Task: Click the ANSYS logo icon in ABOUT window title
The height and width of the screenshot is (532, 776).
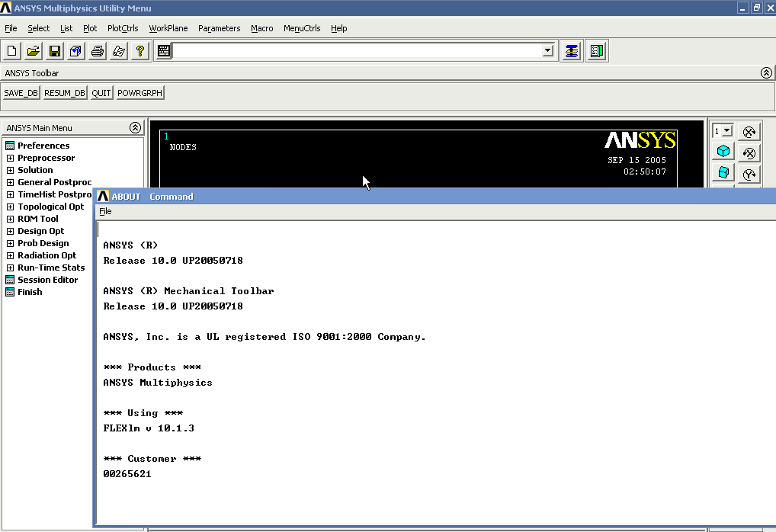Action: click(103, 197)
